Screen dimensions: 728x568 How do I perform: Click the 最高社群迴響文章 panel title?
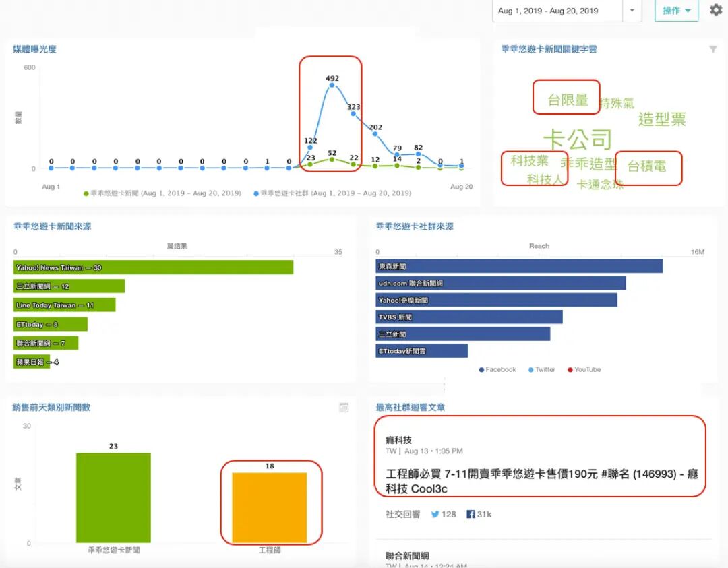(411, 407)
